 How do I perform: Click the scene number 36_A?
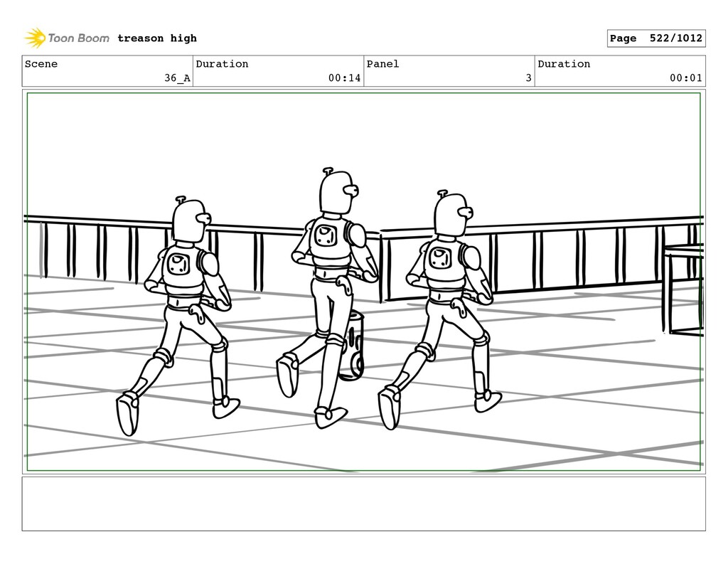(177, 78)
